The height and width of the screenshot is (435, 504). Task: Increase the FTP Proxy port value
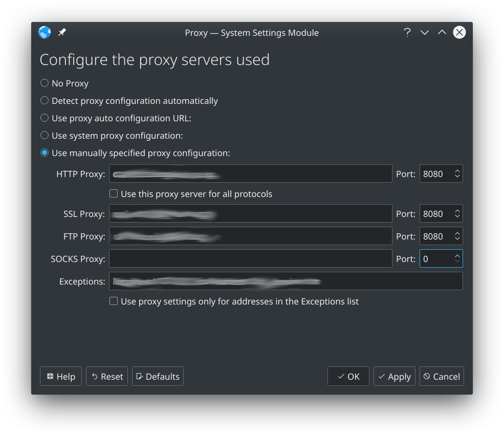457,233
